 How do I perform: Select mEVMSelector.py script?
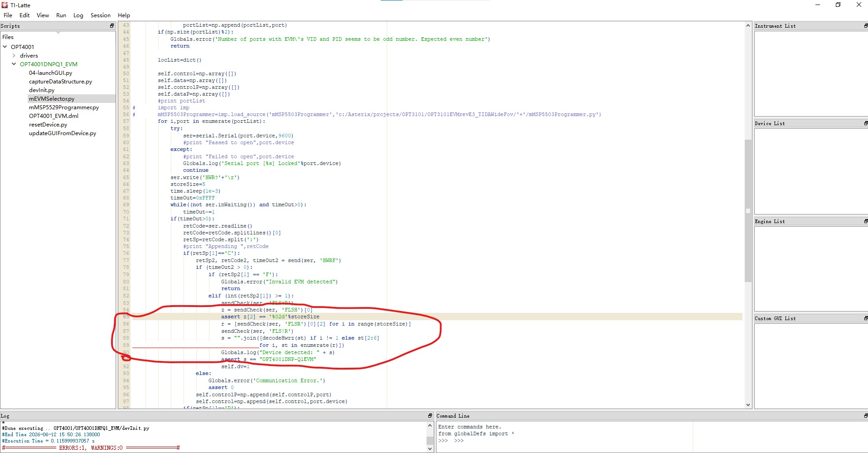(x=52, y=99)
